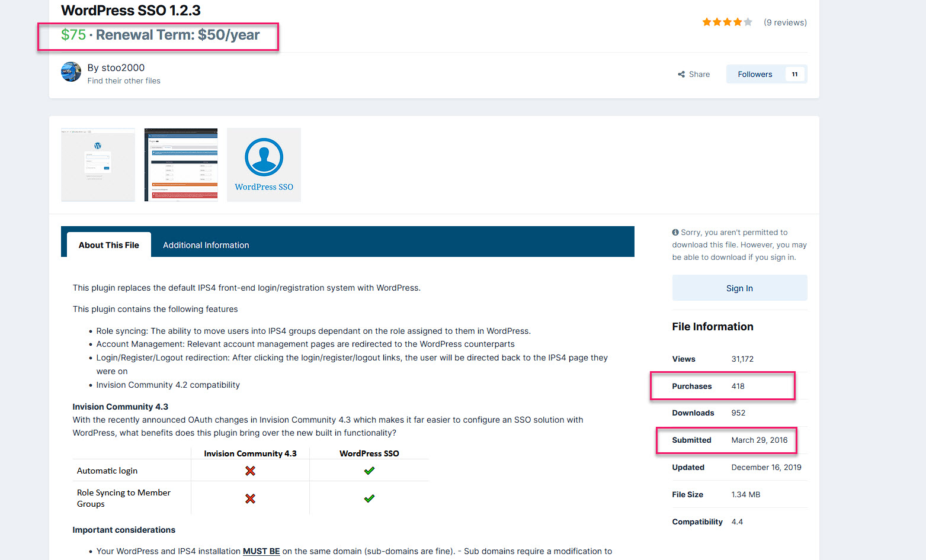
Task: Click the Account Management bullet point
Action: pyautogui.click(x=306, y=344)
